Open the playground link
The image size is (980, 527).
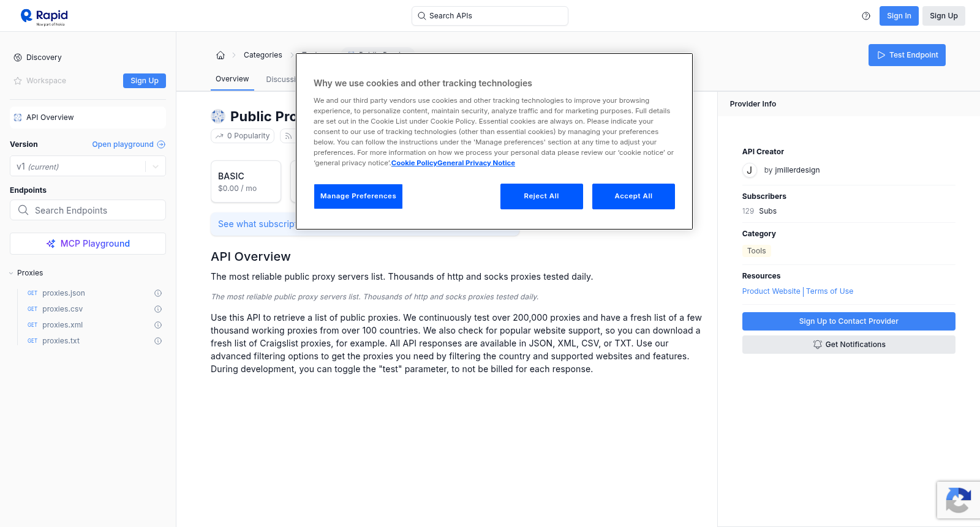[x=129, y=144]
